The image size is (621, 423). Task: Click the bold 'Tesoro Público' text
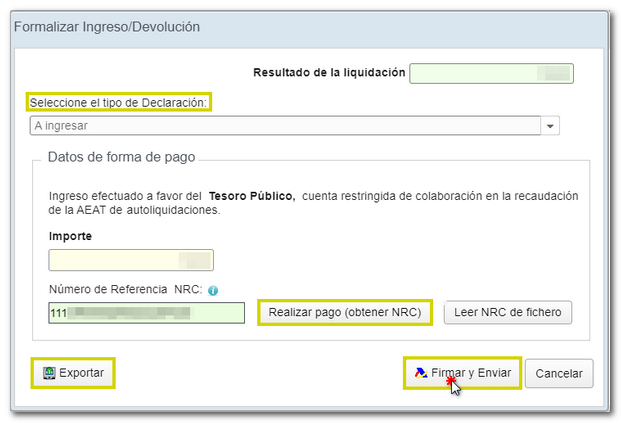point(252,196)
